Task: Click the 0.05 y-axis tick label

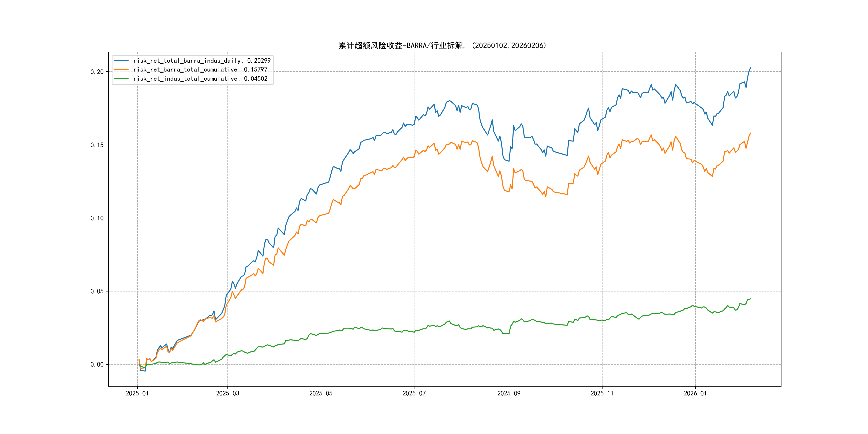Action: pos(97,291)
